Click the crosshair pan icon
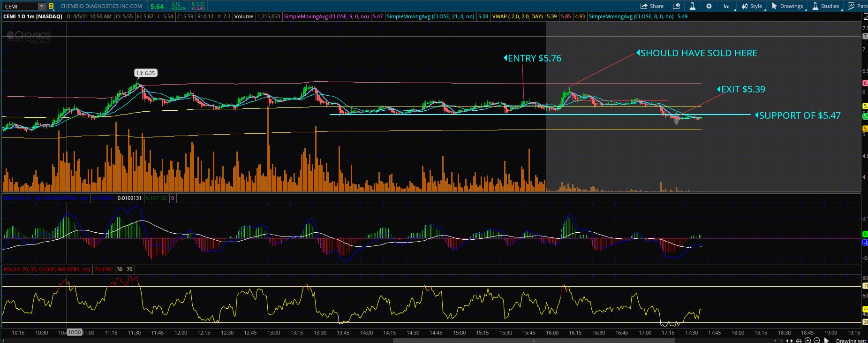Screen dimensions: 868x343 [799, 340]
